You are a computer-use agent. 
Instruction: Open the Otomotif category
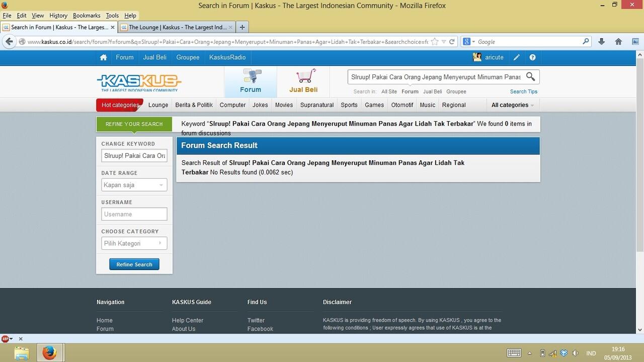(402, 105)
